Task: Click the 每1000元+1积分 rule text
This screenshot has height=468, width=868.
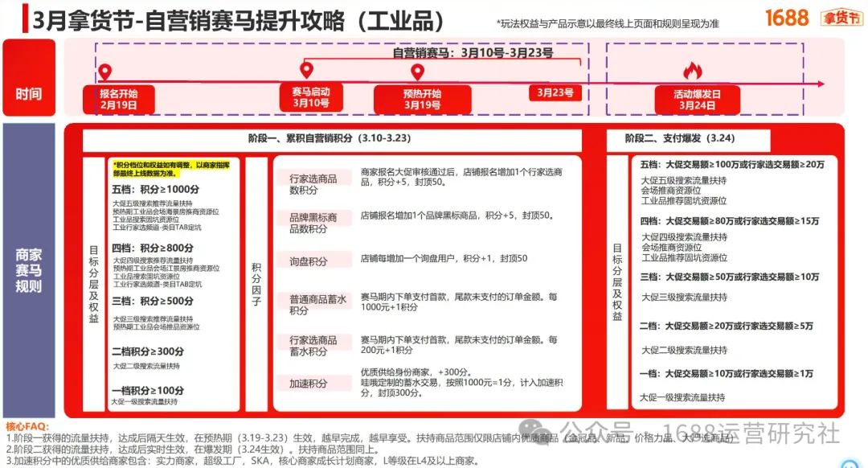Action: (459, 302)
